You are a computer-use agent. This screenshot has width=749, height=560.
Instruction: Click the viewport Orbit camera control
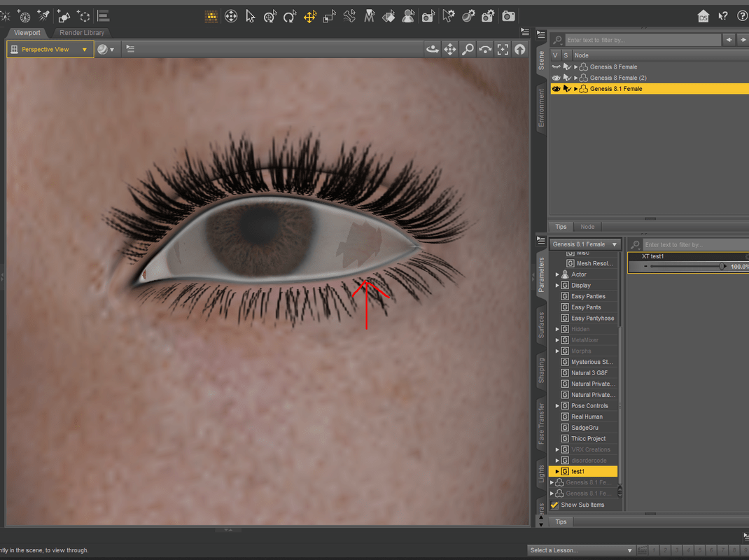coord(433,49)
